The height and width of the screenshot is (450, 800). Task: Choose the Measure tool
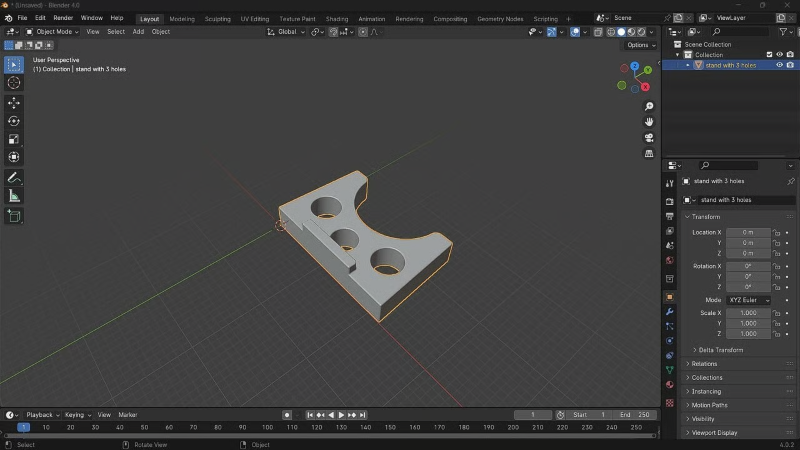tap(14, 196)
